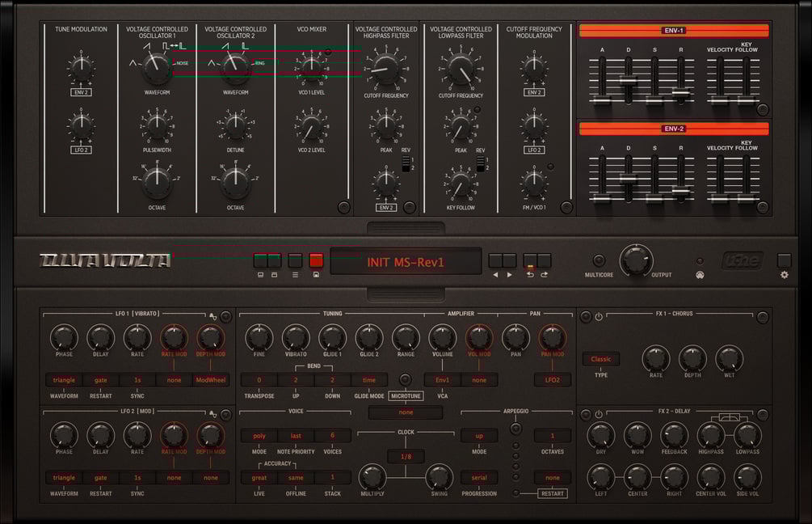Click the cutoff modulation panel lock button
812x524 pixels.
tap(566, 207)
